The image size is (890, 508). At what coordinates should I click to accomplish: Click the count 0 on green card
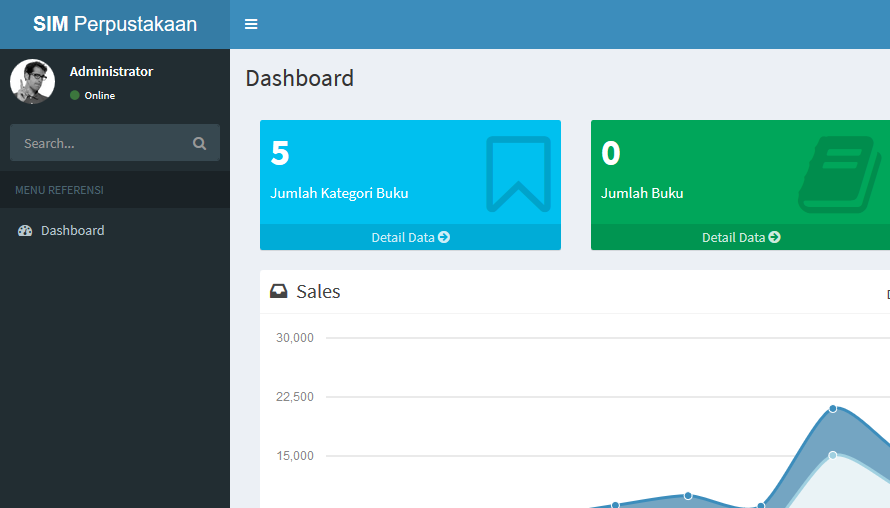tap(611, 153)
